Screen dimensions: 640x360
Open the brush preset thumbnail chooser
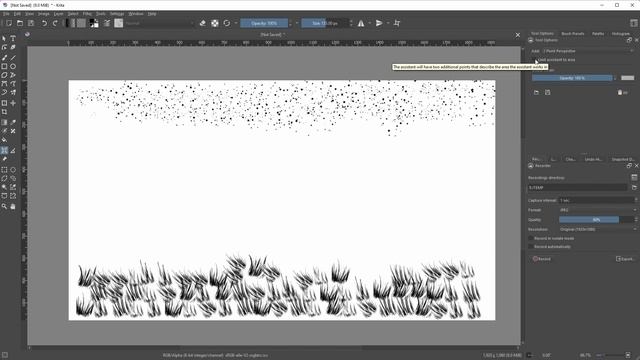click(x=118, y=23)
